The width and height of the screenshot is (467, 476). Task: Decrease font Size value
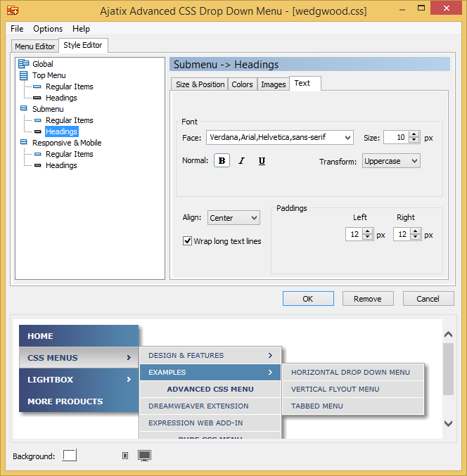tap(414, 140)
